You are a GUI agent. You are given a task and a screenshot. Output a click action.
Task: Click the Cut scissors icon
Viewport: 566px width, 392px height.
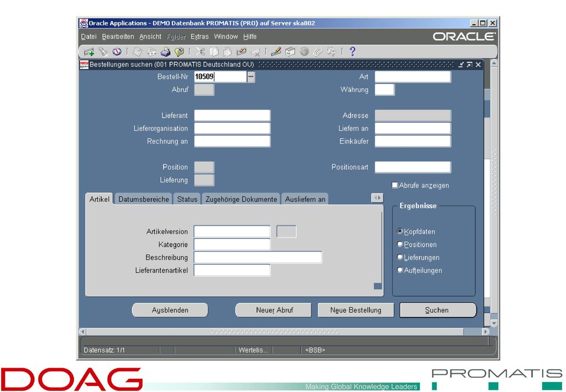(x=200, y=51)
